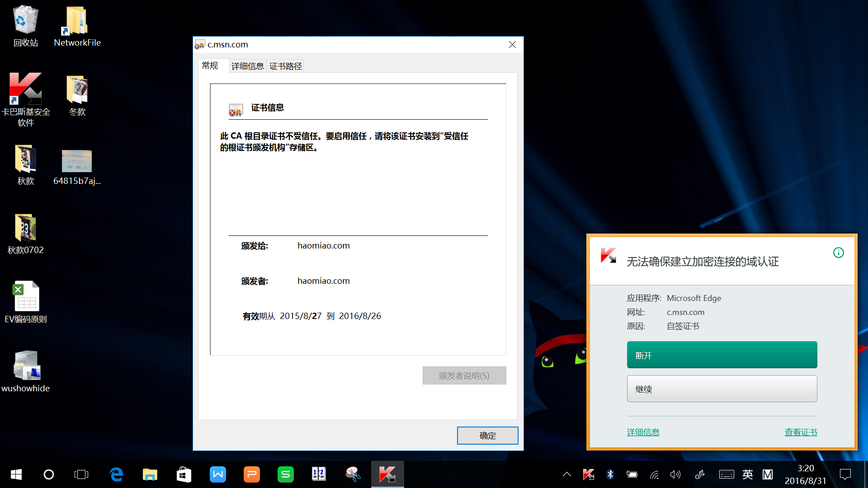Open the 冬款 folder on desktop

click(77, 95)
